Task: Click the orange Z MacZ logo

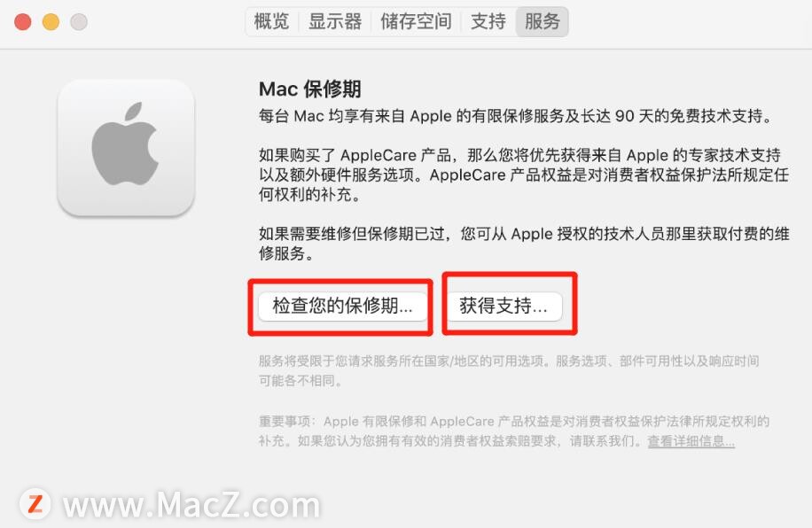Action: [35, 503]
